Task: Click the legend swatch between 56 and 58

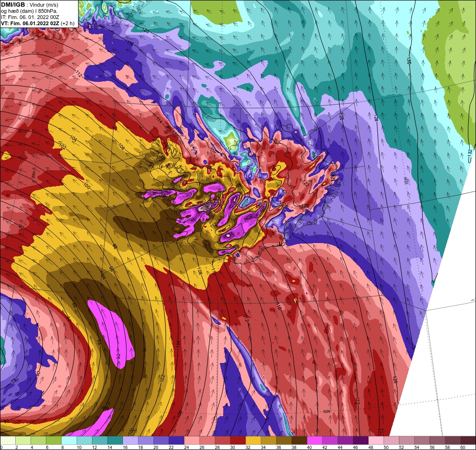Action: click(437, 440)
